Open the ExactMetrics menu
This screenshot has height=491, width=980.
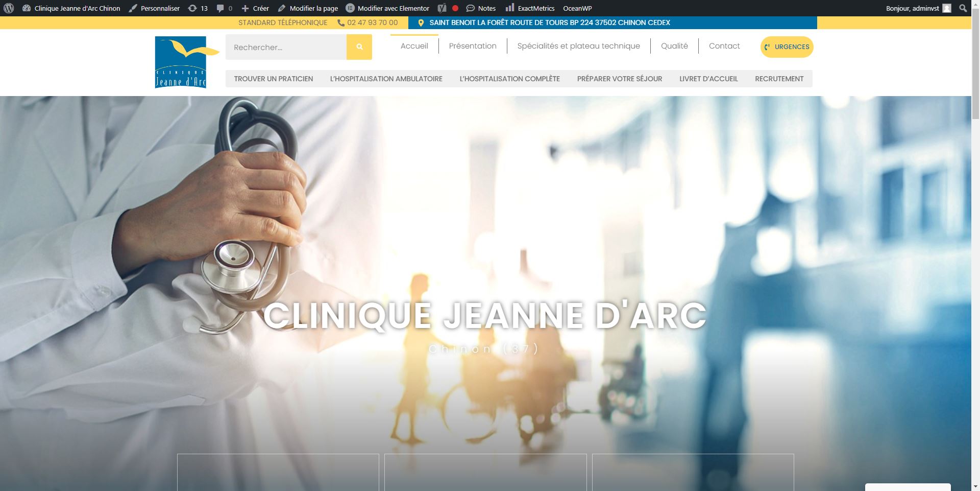point(530,8)
